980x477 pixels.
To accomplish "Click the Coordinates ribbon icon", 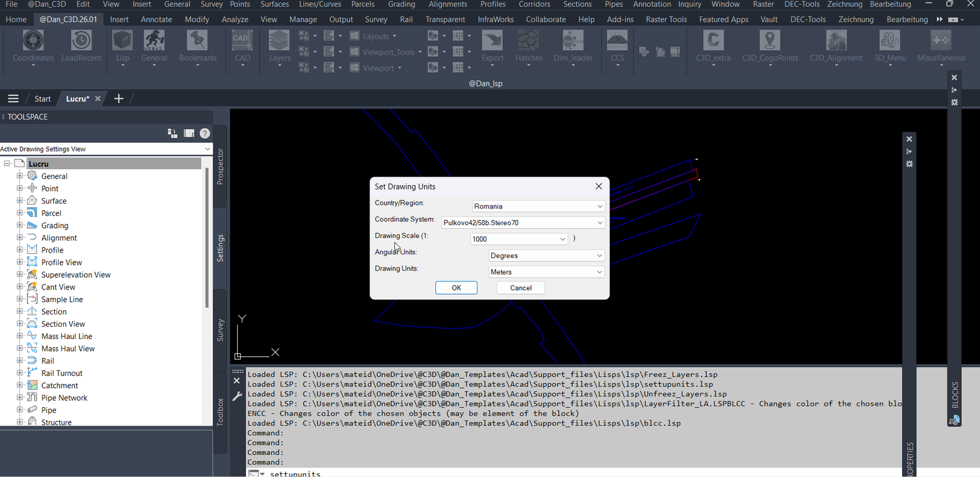I will [33, 41].
